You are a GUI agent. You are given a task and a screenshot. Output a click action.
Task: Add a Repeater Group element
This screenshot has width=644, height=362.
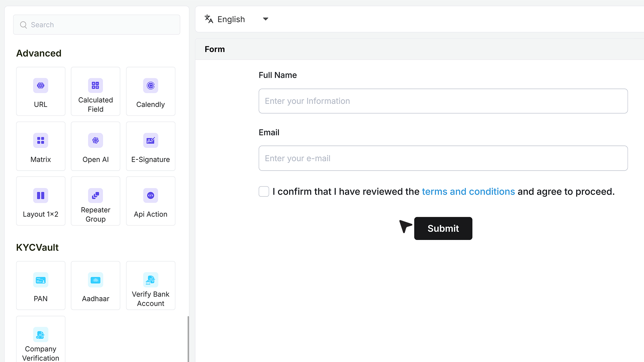pos(96,201)
